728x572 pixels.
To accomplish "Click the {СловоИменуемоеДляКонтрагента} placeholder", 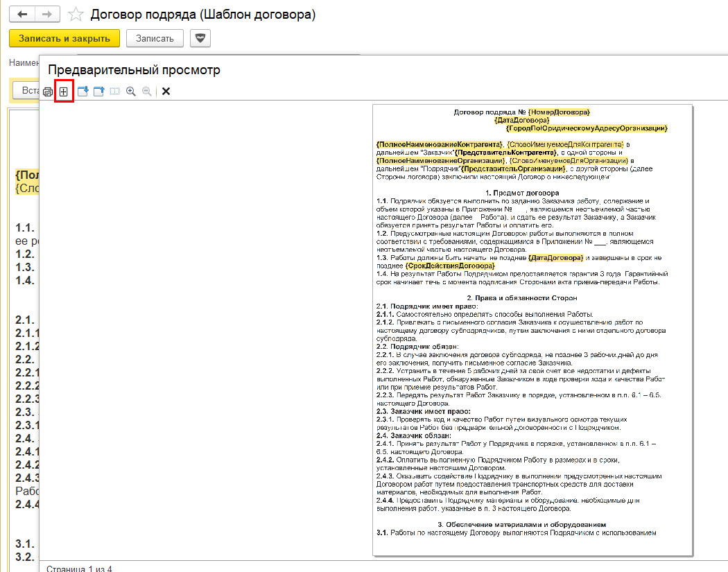I will click(x=565, y=144).
